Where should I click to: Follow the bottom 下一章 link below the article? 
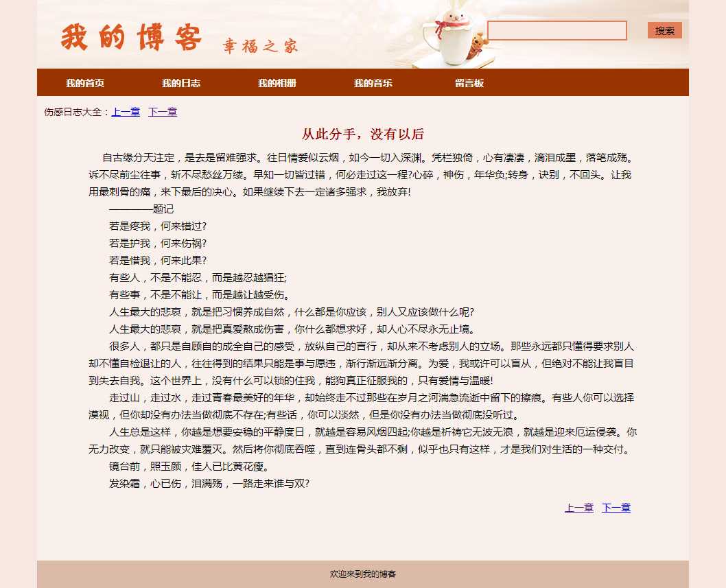(x=616, y=508)
